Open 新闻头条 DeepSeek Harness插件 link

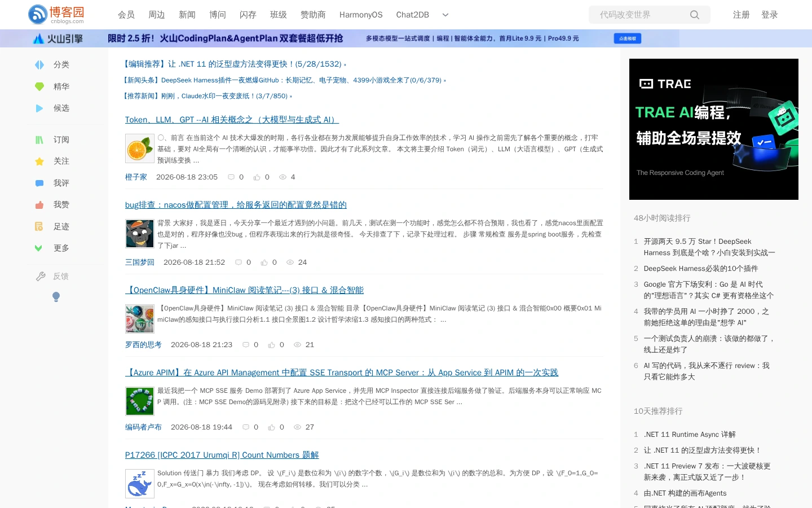[x=284, y=80]
